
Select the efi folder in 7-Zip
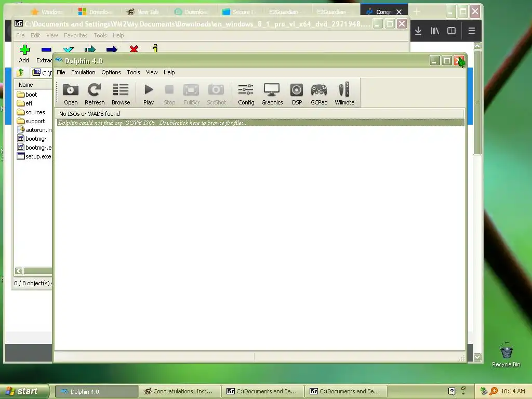click(24, 103)
